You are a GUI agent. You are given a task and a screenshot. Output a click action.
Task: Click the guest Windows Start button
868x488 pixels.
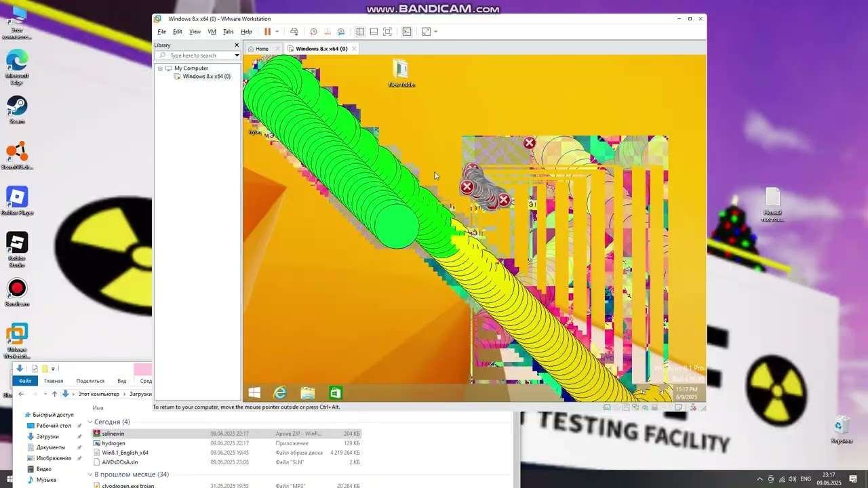click(x=255, y=393)
